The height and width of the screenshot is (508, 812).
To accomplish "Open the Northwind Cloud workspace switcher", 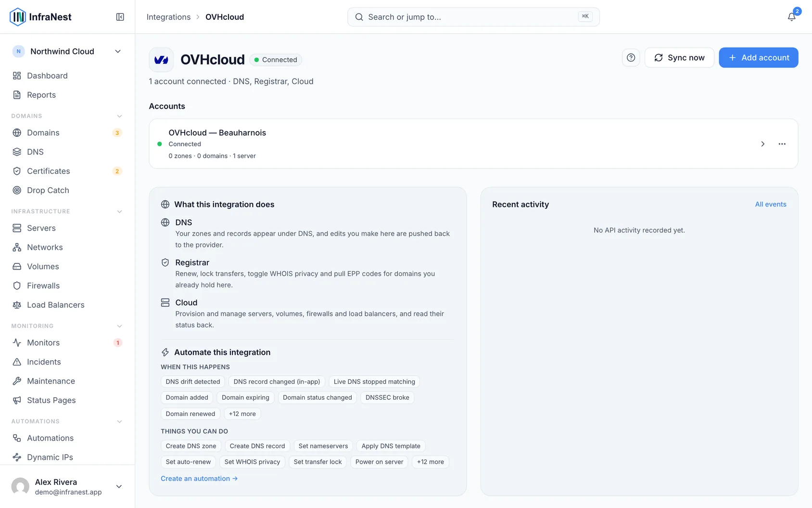I will (x=67, y=52).
